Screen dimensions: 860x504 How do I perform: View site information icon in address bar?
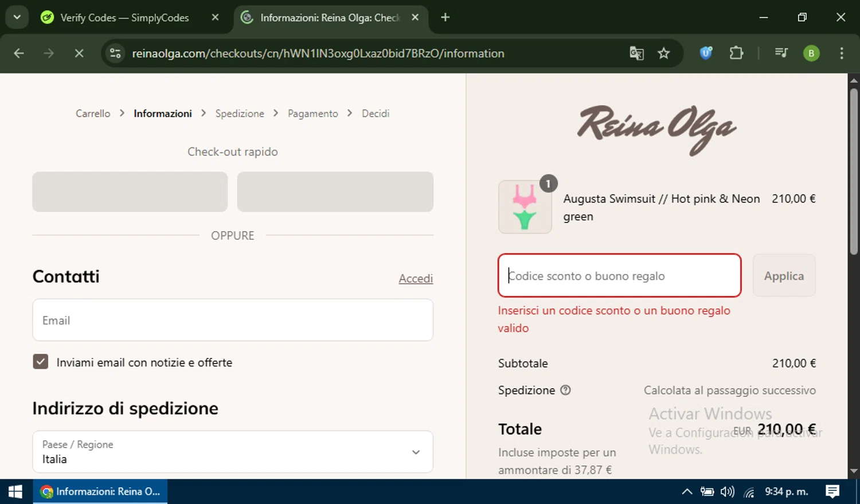click(115, 53)
